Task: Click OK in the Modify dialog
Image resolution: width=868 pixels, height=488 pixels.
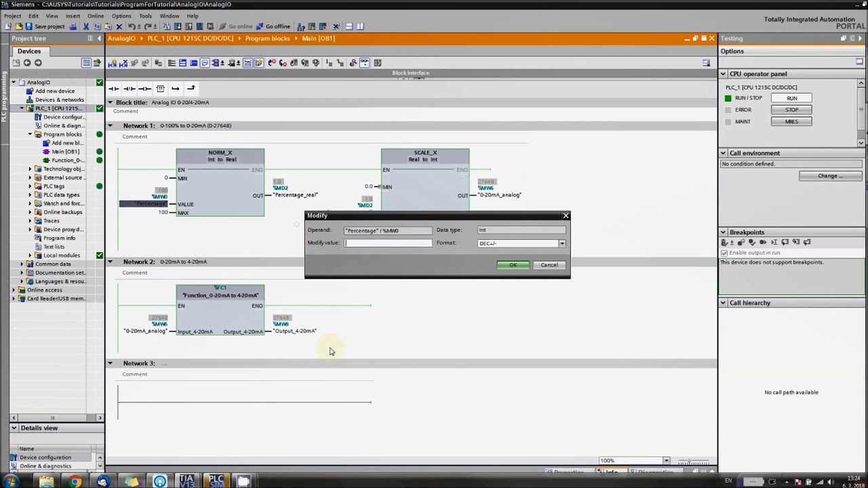Action: coord(513,265)
